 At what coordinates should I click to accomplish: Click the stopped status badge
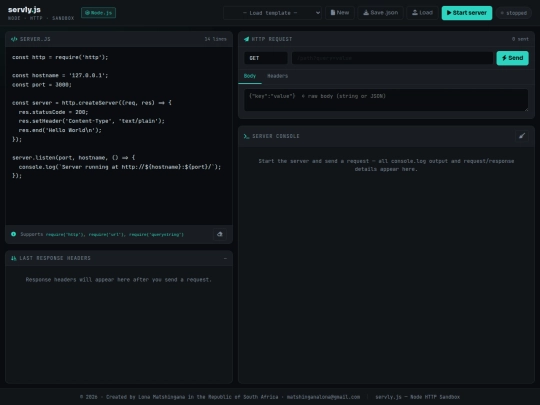click(514, 13)
